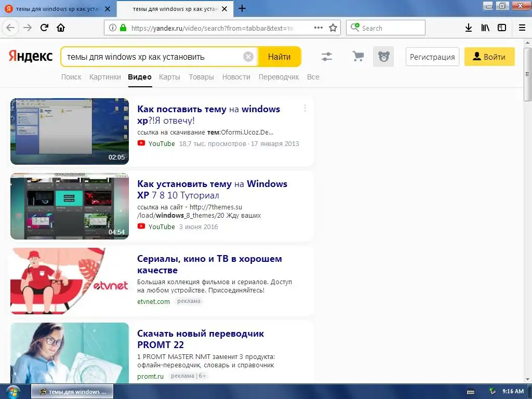Click YouTube source of first video
This screenshot has width=532, height=399.
(162, 143)
